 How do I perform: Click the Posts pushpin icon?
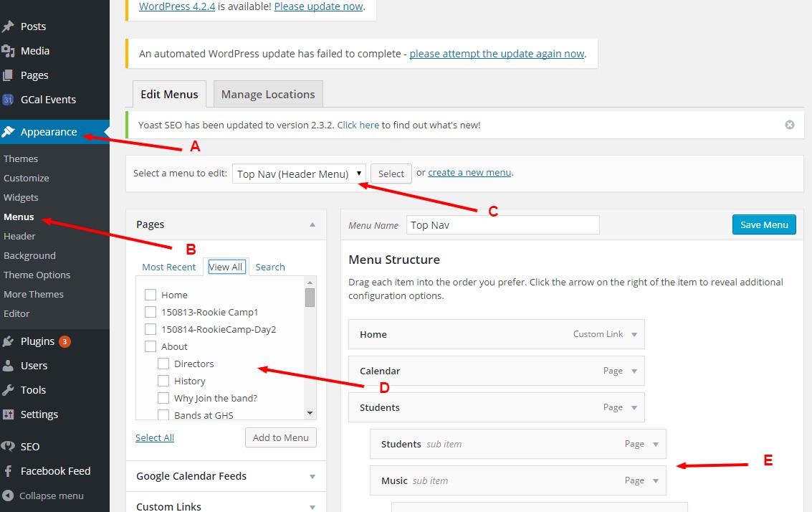(x=9, y=27)
